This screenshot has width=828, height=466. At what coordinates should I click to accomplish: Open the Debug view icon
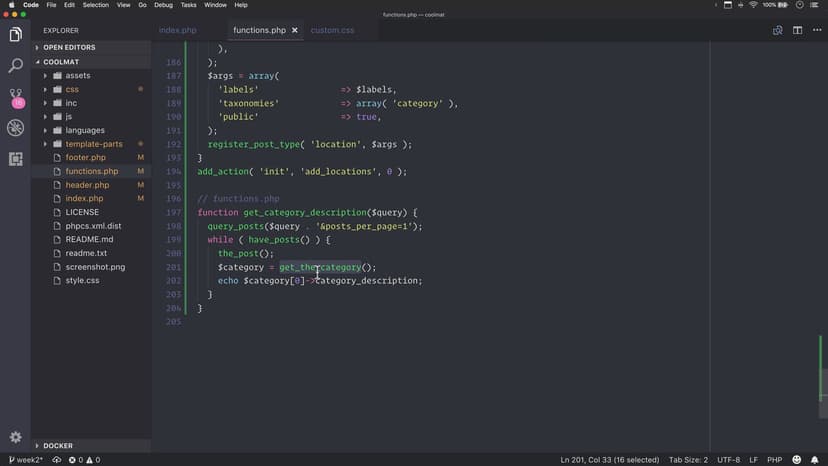(x=15, y=128)
